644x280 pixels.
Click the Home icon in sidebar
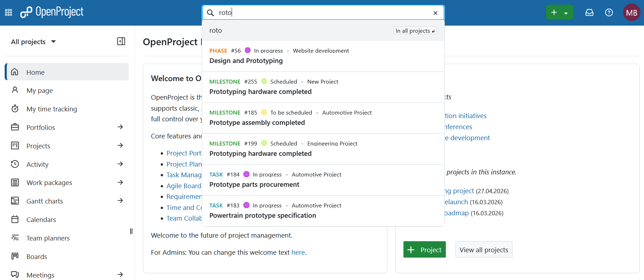15,72
